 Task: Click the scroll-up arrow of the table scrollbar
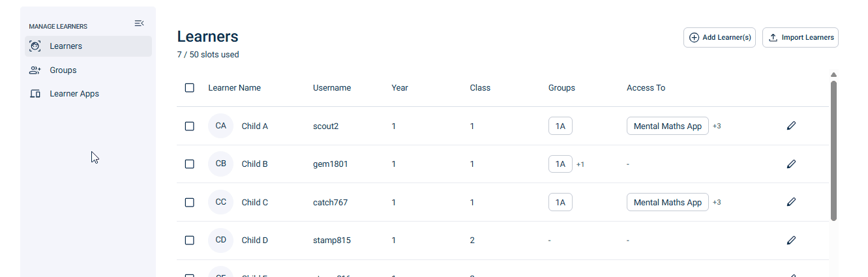[x=833, y=75]
